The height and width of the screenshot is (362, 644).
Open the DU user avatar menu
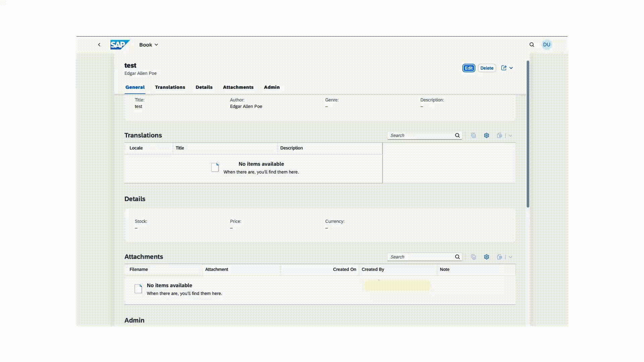(x=547, y=45)
